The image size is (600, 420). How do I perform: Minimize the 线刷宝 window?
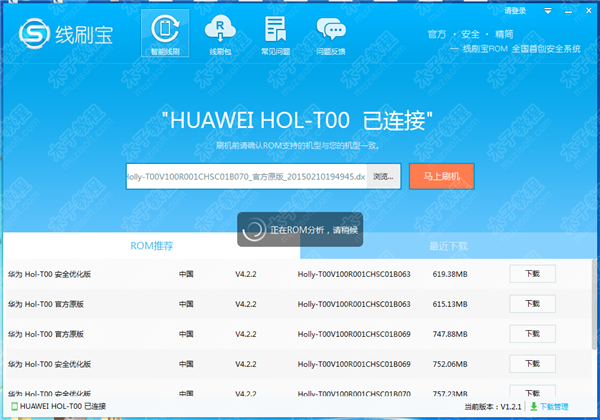coord(568,11)
